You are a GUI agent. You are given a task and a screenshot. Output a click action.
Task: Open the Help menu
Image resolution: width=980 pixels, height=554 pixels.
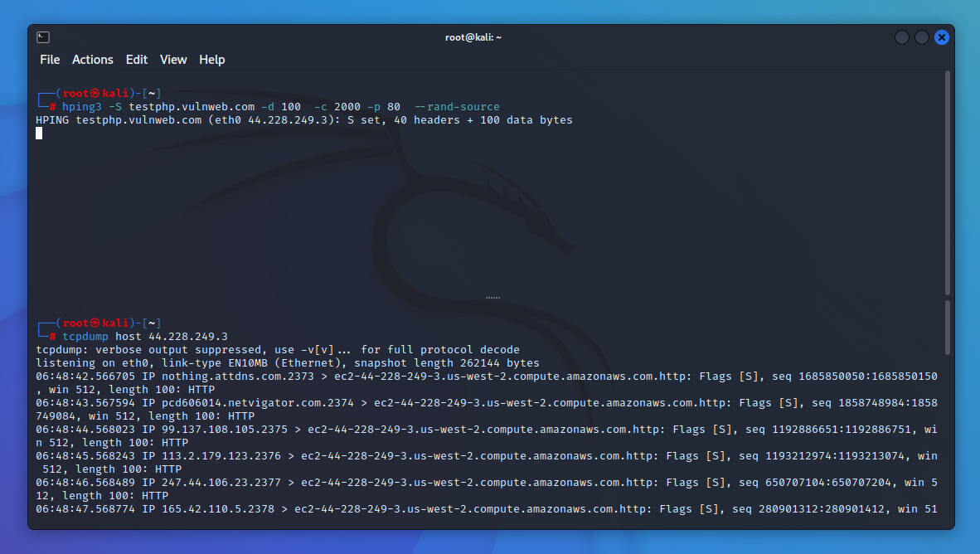212,60
